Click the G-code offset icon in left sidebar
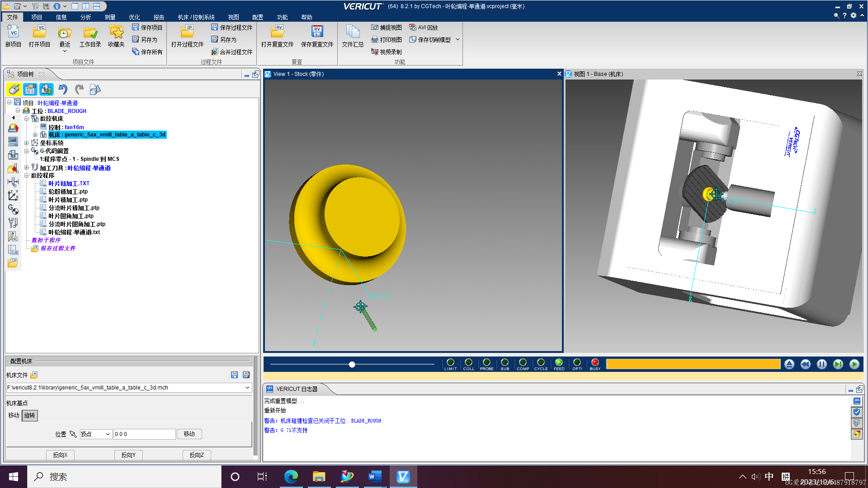868x488 pixels. [x=13, y=209]
